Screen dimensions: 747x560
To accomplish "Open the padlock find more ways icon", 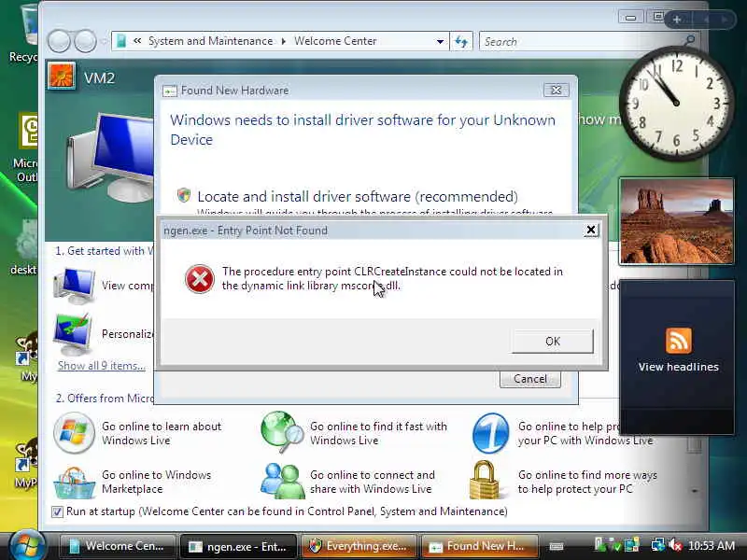I will pyautogui.click(x=485, y=480).
